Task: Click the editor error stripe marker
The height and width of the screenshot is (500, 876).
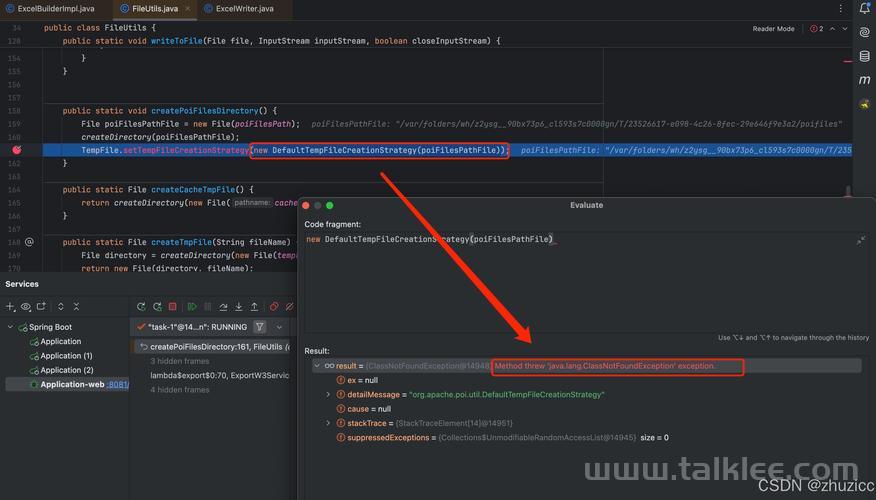Action: (x=848, y=61)
